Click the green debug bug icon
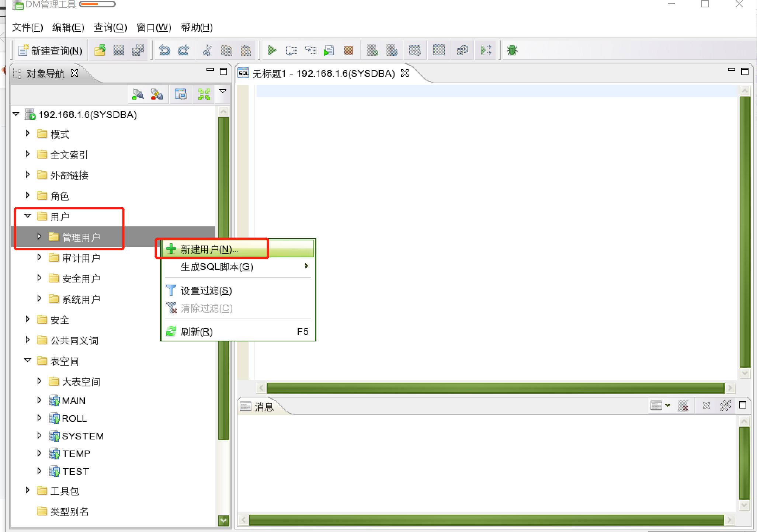 [512, 50]
